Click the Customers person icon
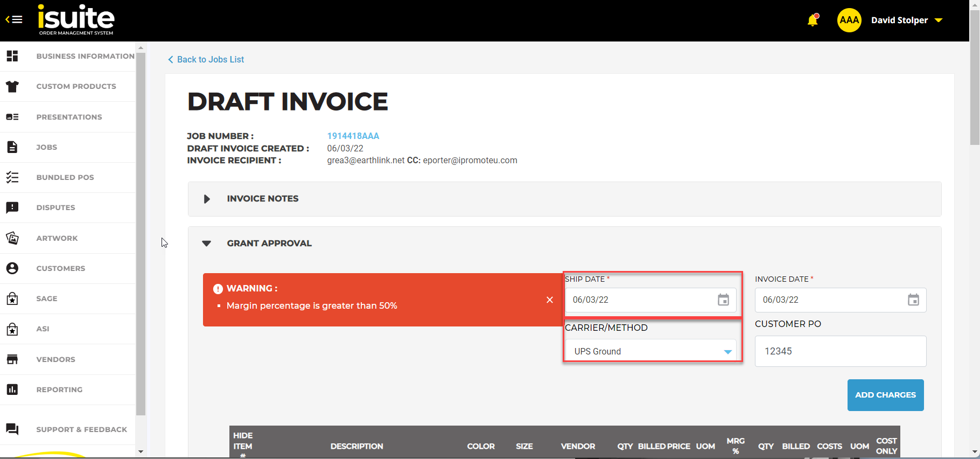 tap(12, 268)
